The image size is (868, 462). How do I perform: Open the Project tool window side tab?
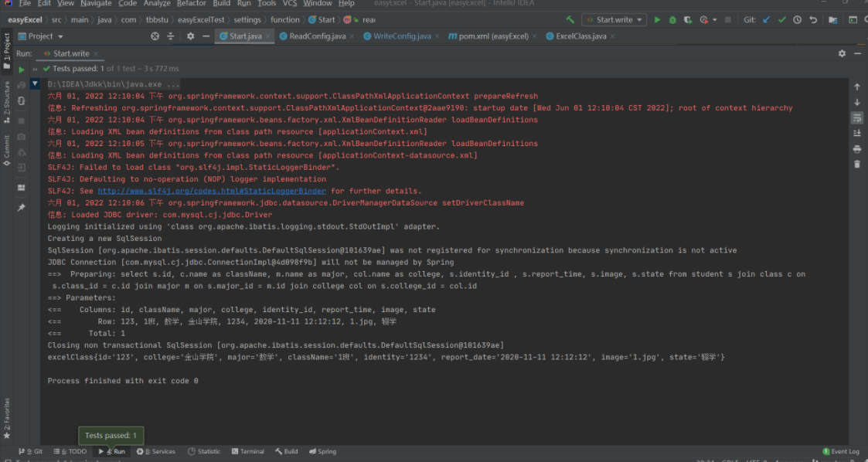point(7,52)
